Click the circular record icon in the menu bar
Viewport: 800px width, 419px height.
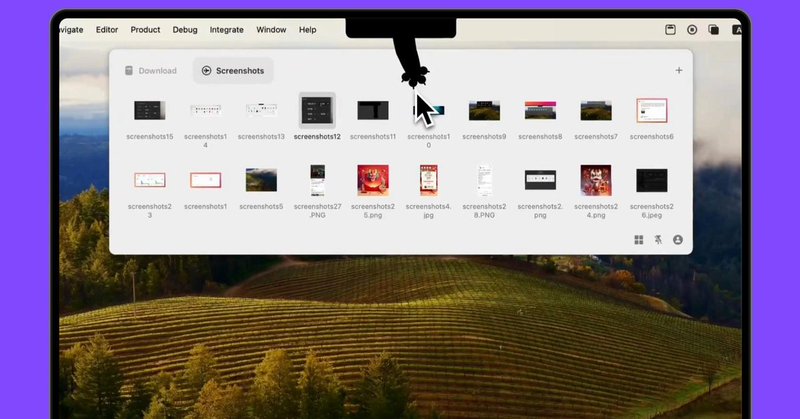[x=692, y=30]
